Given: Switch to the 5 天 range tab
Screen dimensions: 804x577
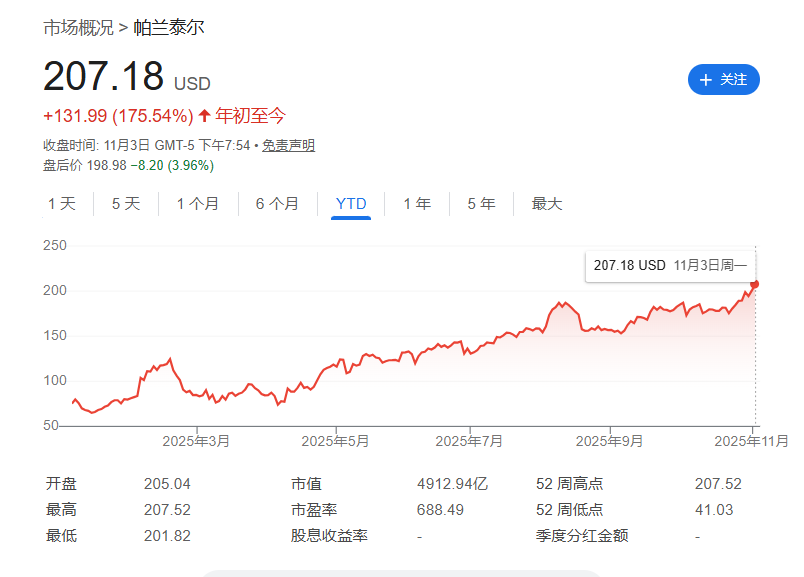Looking at the screenshot, I should pyautogui.click(x=126, y=204).
